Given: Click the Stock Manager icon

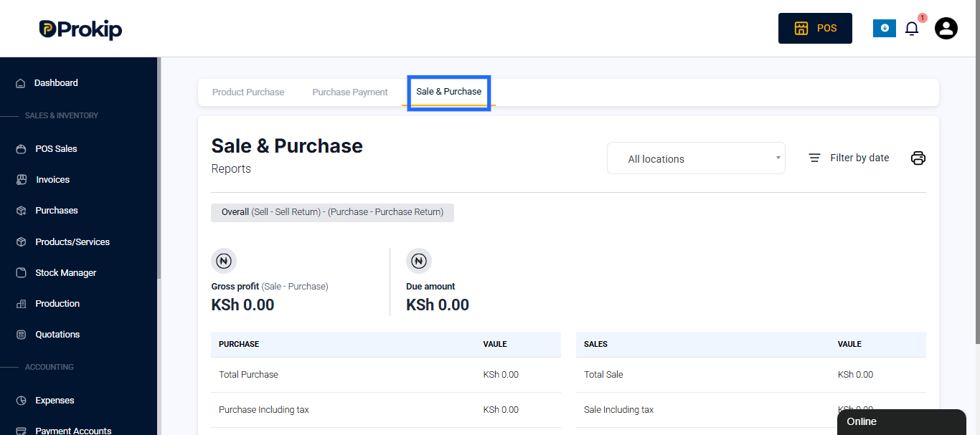Looking at the screenshot, I should click(x=21, y=273).
